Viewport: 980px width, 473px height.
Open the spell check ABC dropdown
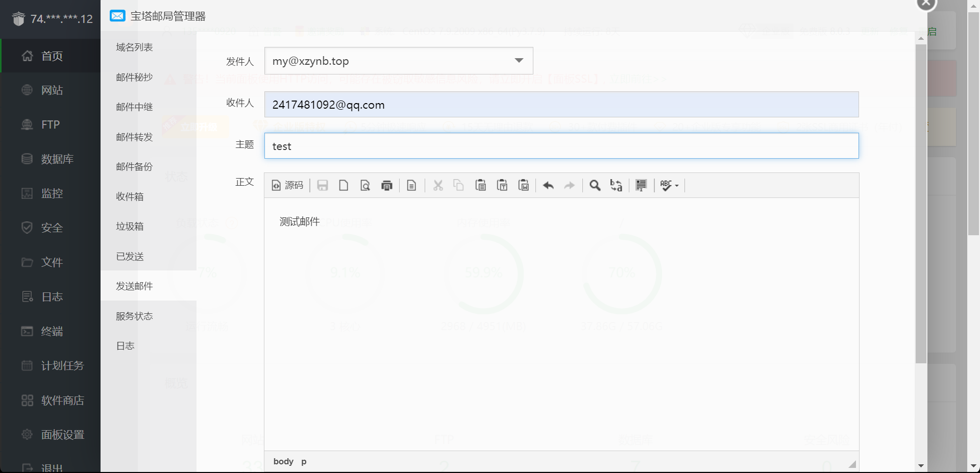669,185
